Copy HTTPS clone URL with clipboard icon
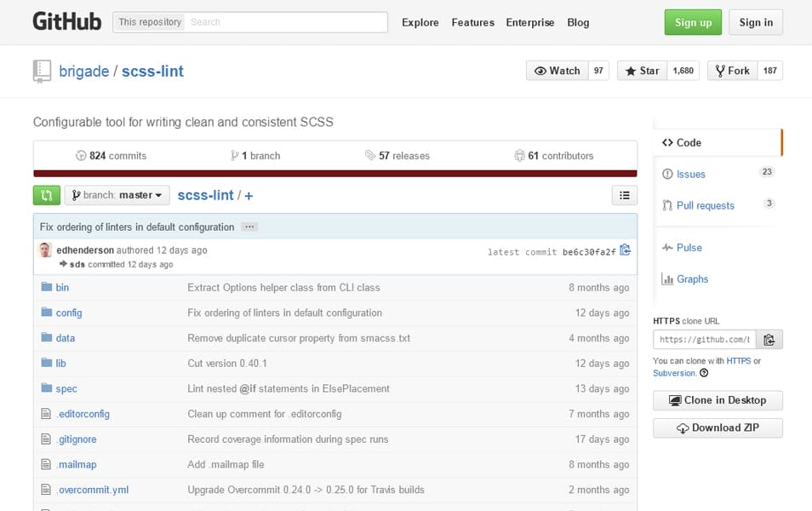Viewport: 812px width, 511px height. tap(769, 339)
